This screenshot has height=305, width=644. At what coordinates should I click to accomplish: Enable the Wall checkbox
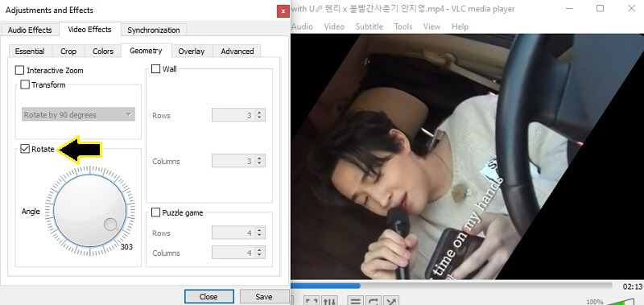155,68
